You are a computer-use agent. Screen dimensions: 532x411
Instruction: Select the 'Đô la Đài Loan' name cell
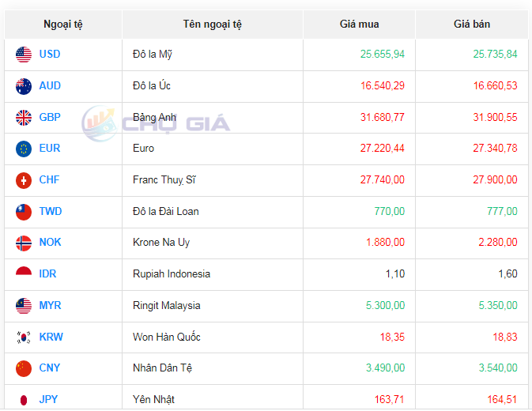click(213, 212)
